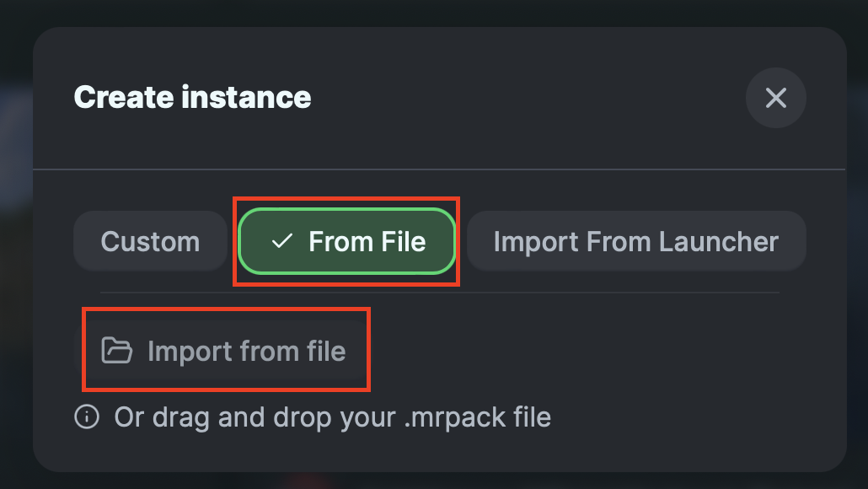868x489 pixels.
Task: Enable the Custom creation mode chip
Action: click(150, 242)
